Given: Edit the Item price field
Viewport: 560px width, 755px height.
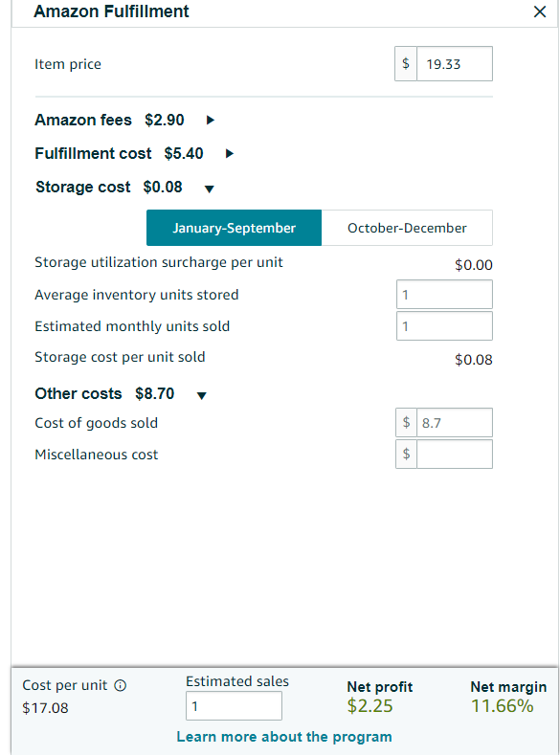Looking at the screenshot, I should pyautogui.click(x=455, y=63).
